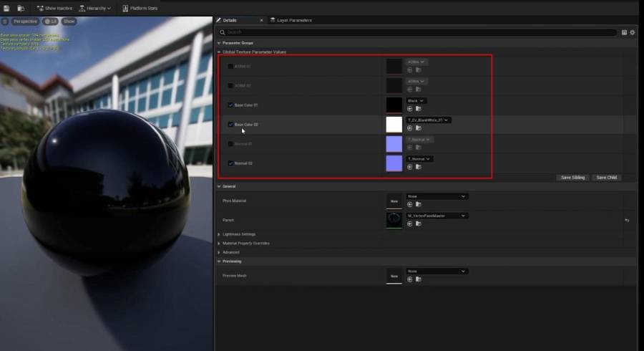Browse to Parent material in content browser
This screenshot has width=644, height=351.
tap(419, 223)
